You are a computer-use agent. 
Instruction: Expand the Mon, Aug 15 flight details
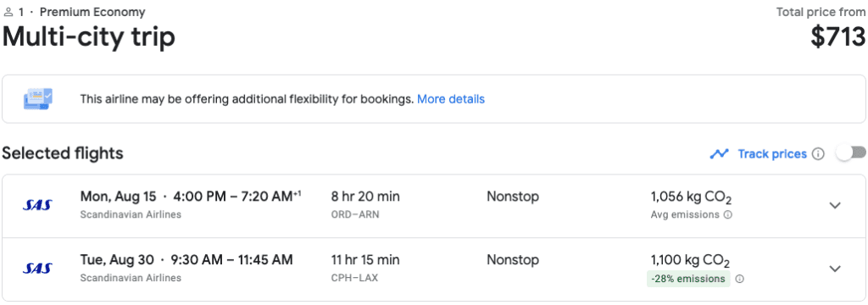(x=835, y=205)
